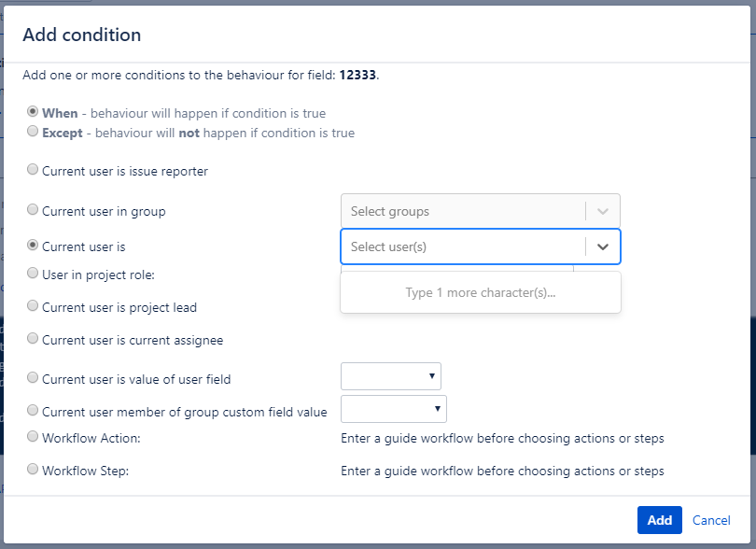This screenshot has height=549, width=756.
Task: Choose Current user member of group custom field value
Action: pyautogui.click(x=33, y=410)
